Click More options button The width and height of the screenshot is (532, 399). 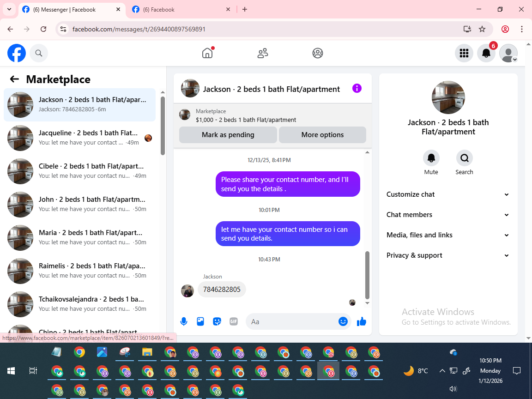pos(322,135)
